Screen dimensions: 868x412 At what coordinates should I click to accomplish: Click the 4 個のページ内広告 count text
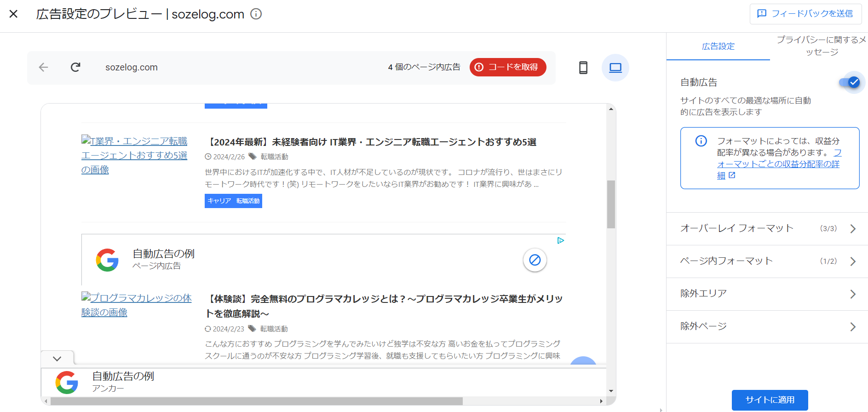[x=424, y=67]
